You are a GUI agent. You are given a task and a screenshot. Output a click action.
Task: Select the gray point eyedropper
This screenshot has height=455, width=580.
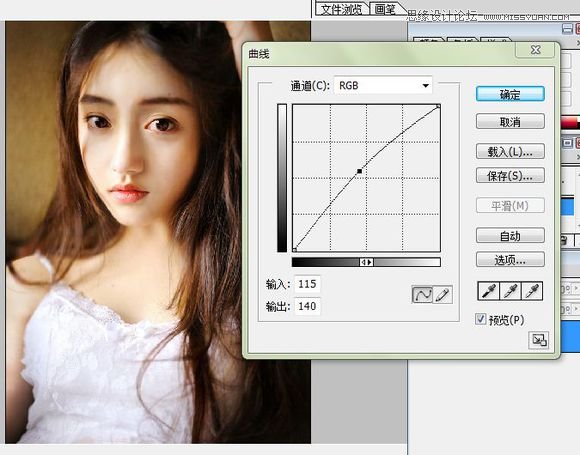[x=510, y=291]
